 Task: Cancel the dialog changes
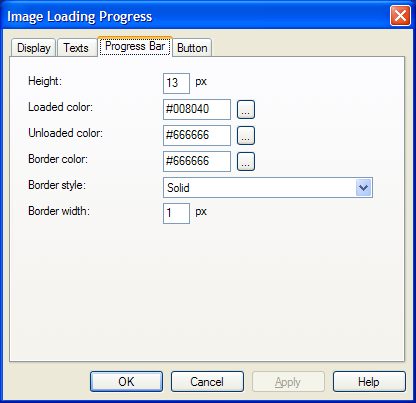(x=207, y=382)
